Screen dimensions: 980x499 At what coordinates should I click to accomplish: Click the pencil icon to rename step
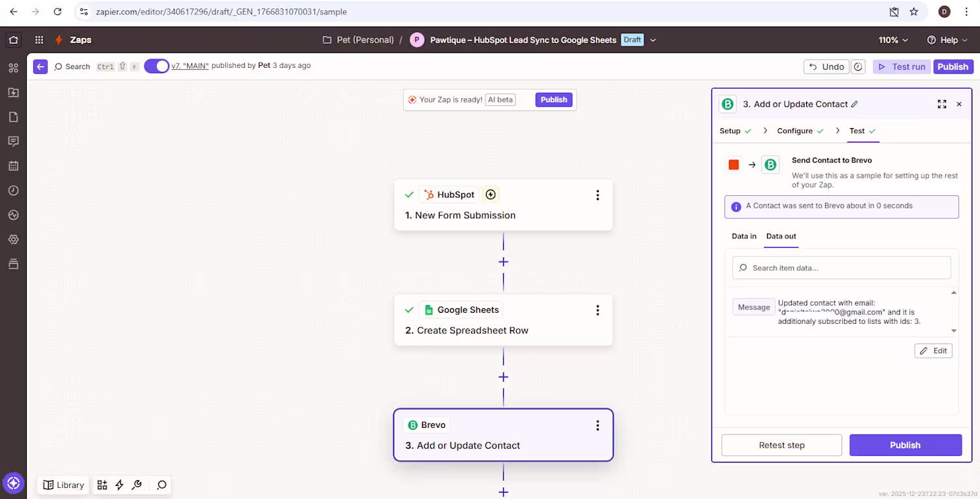point(855,105)
